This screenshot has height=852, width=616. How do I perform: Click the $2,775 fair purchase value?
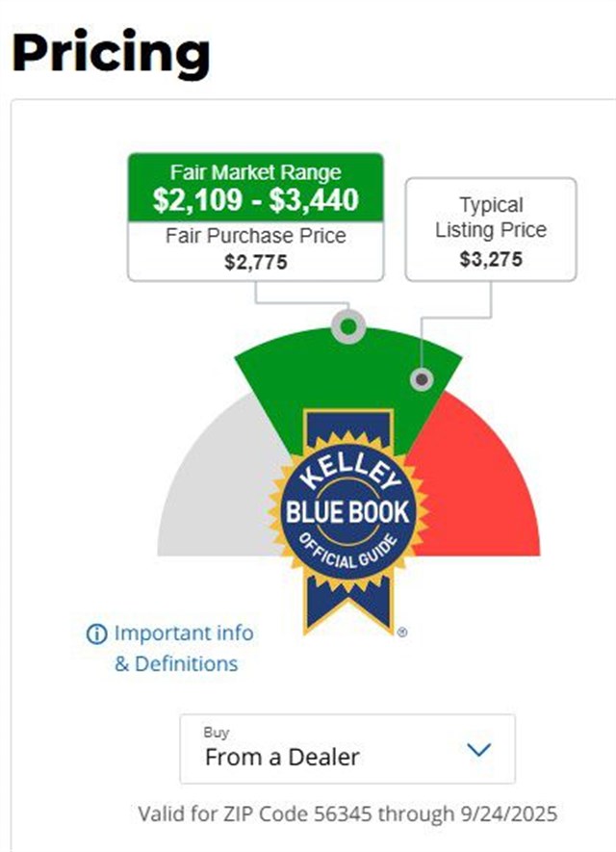click(255, 262)
